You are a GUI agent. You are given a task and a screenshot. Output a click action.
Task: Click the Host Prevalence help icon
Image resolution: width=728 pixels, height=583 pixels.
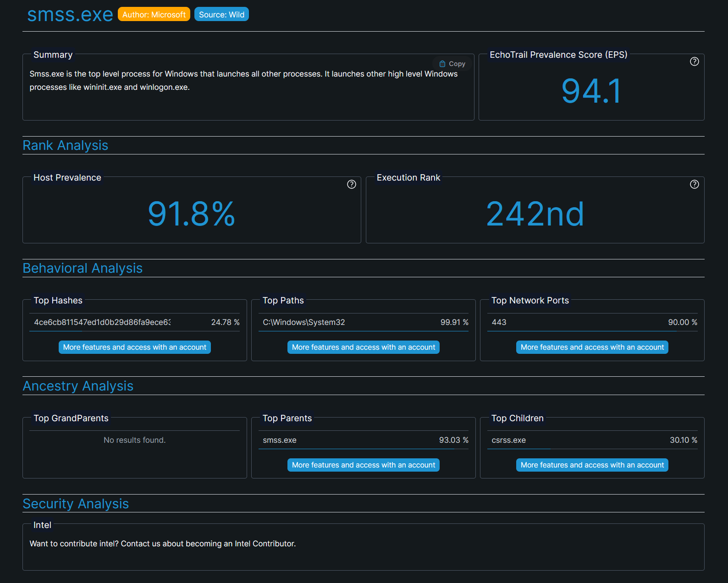coord(351,184)
